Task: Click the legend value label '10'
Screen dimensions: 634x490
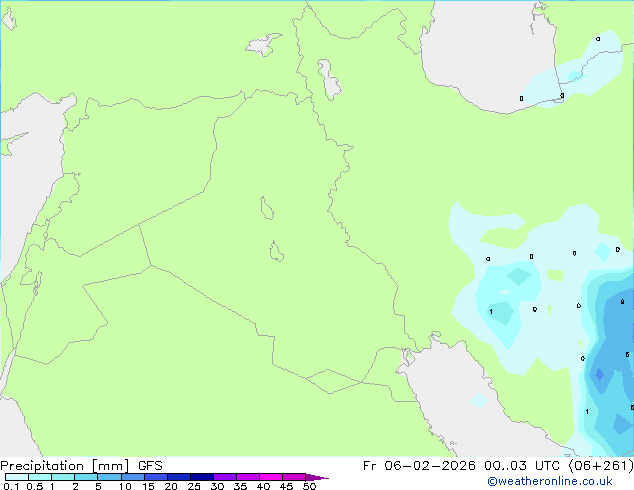Action: point(125,486)
